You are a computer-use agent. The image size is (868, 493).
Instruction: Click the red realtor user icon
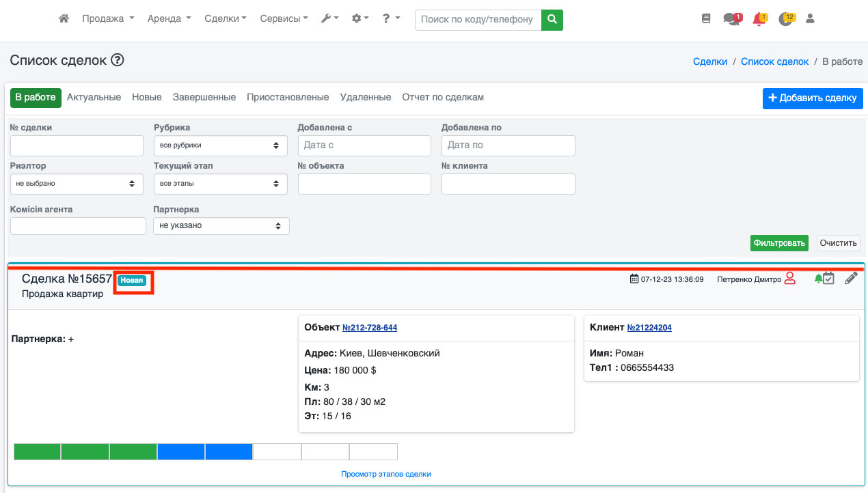click(x=790, y=279)
